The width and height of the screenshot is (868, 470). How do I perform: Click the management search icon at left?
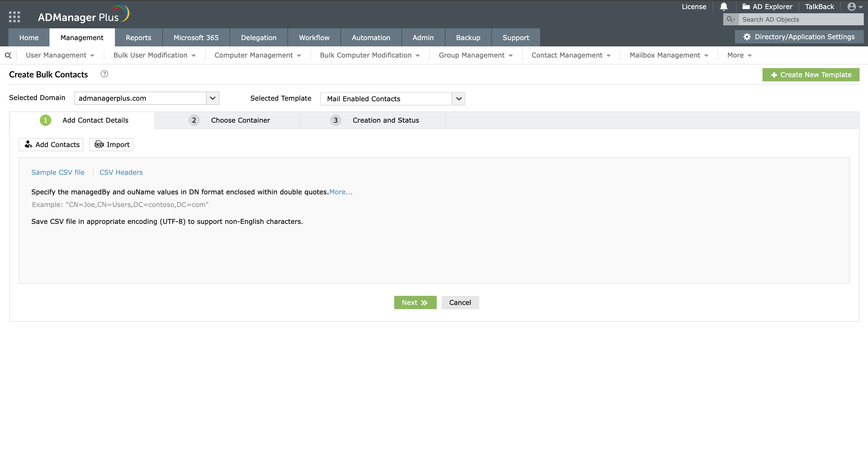coord(8,55)
